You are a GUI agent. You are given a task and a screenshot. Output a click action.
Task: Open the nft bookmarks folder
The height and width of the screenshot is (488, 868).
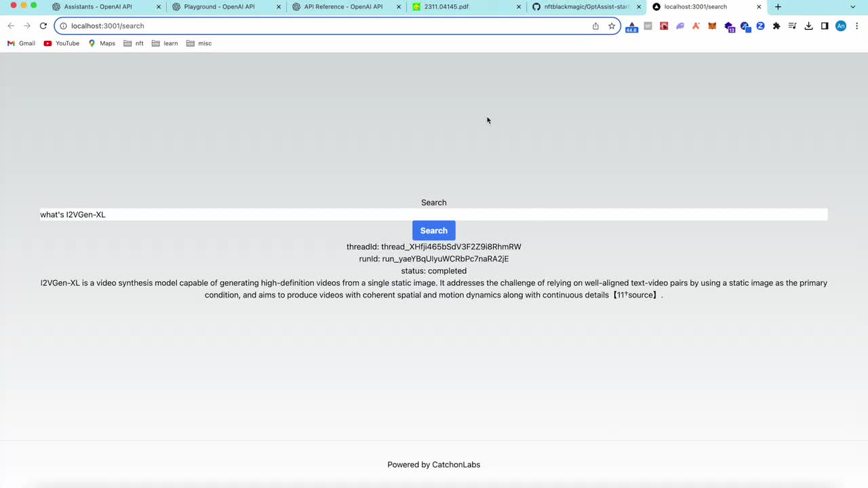[x=134, y=43]
